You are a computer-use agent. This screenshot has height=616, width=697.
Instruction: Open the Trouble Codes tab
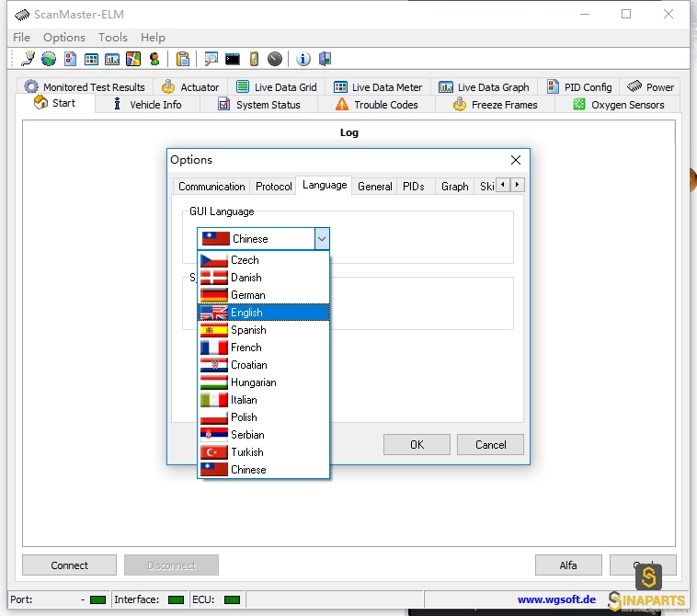(376, 105)
